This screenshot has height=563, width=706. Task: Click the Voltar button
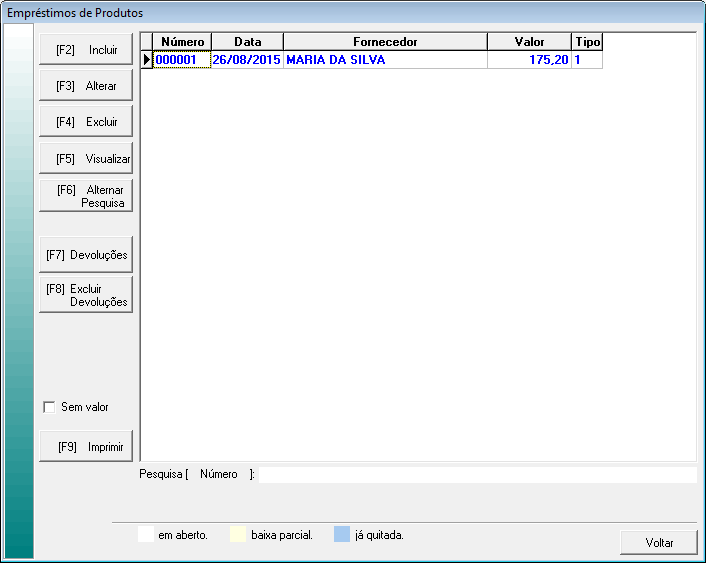(658, 542)
